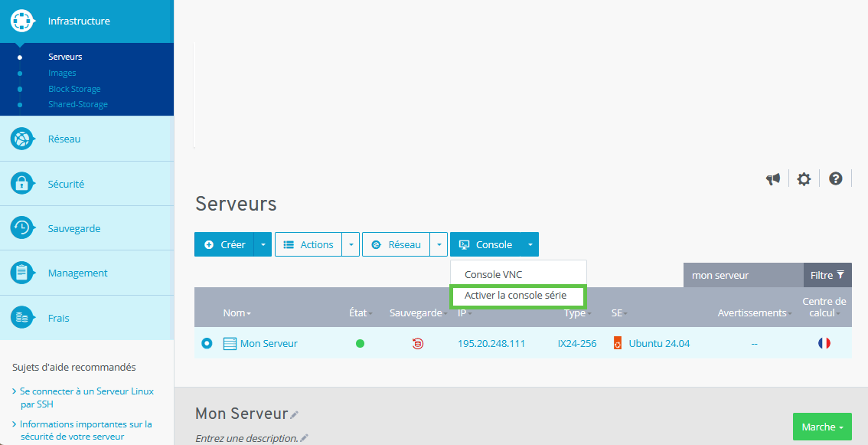This screenshot has height=445, width=868.
Task: Edit server name with pencil icon
Action: [x=295, y=415]
